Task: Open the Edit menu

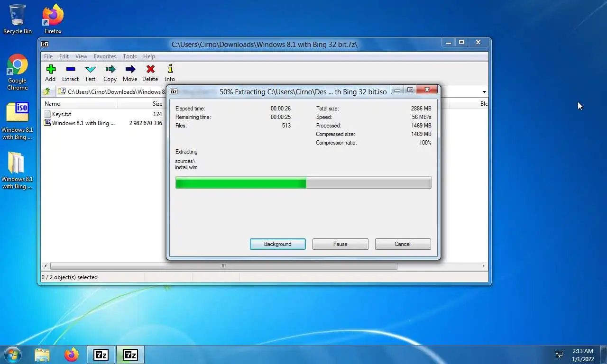Action: (64, 56)
